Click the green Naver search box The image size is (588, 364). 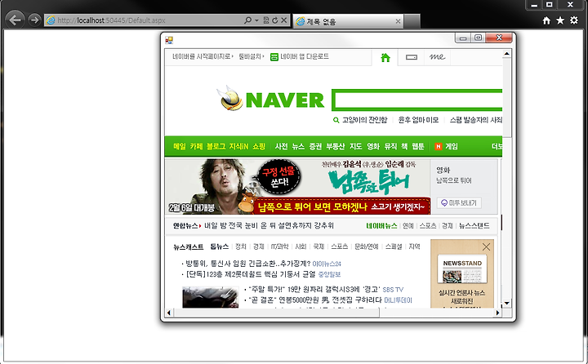tap(417, 100)
